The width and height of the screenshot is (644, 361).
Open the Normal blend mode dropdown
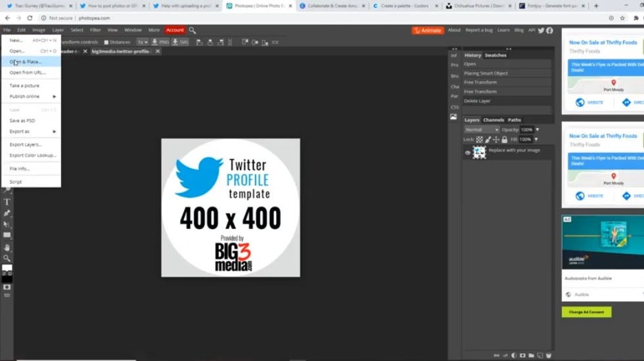482,130
